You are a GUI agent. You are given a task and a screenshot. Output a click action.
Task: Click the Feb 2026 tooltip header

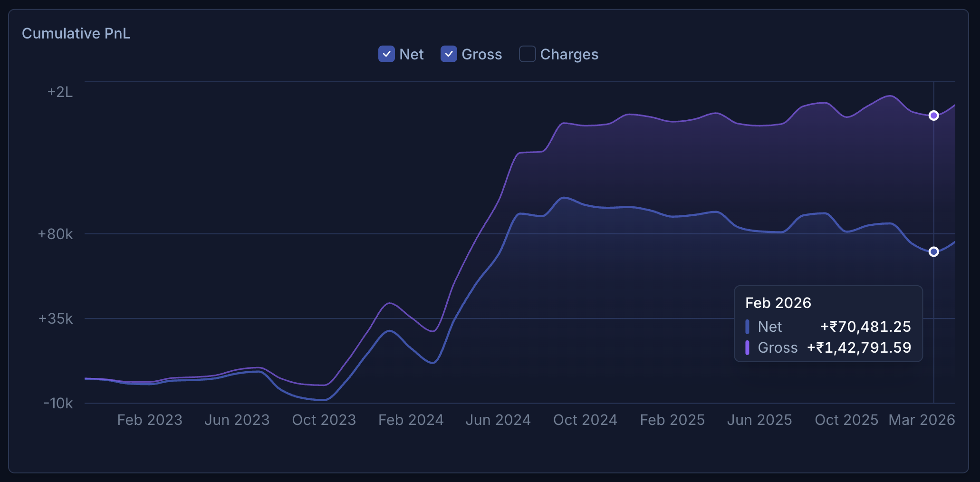778,302
